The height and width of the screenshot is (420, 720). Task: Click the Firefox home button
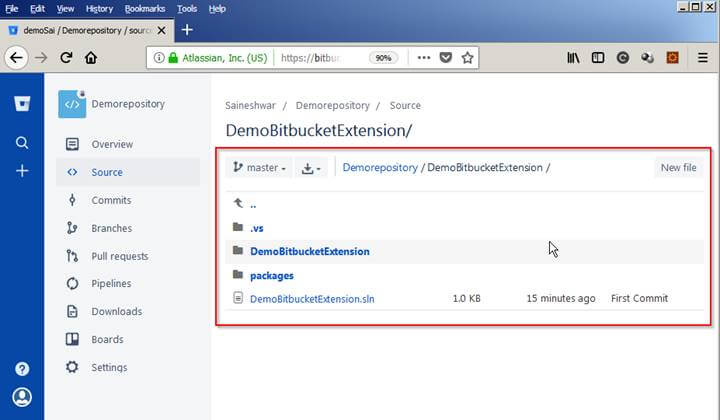[91, 58]
